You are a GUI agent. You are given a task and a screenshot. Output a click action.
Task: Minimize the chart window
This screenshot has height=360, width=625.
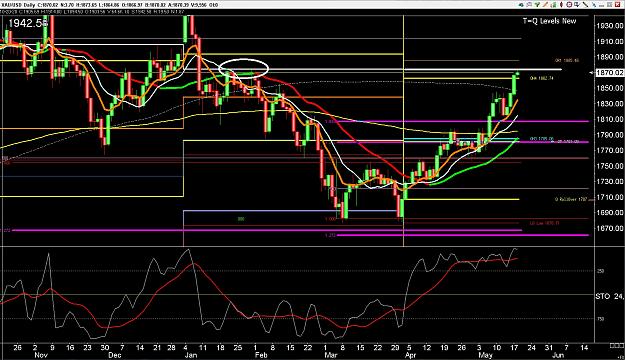(601, 6)
